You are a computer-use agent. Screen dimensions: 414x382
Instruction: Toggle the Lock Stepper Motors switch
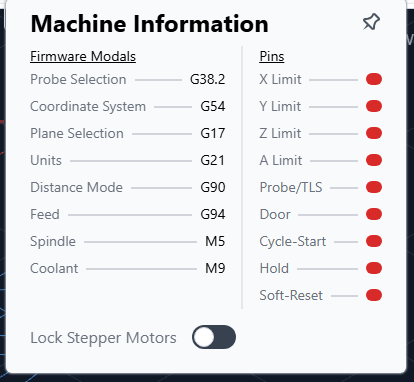click(214, 337)
